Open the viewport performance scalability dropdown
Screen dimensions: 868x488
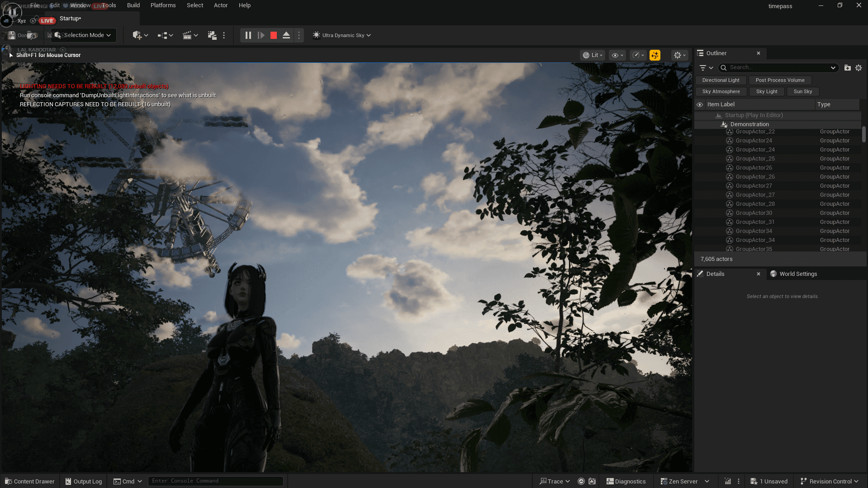638,55
